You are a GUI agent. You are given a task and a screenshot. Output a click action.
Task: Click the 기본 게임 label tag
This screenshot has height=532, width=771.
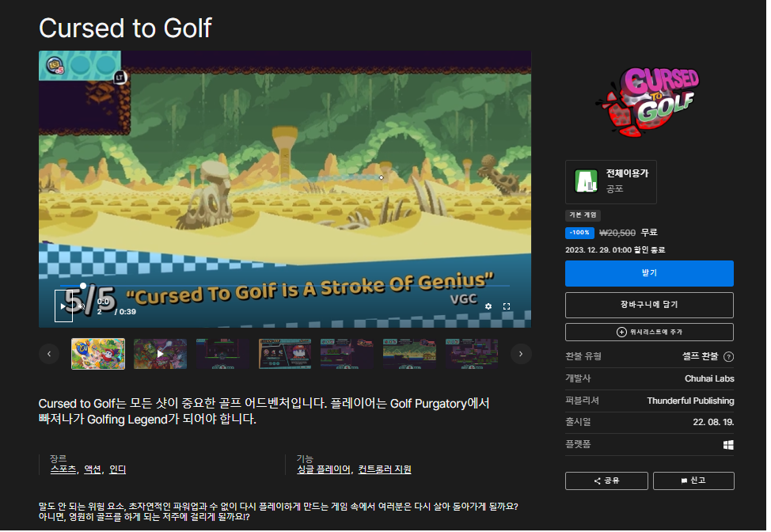pos(583,215)
